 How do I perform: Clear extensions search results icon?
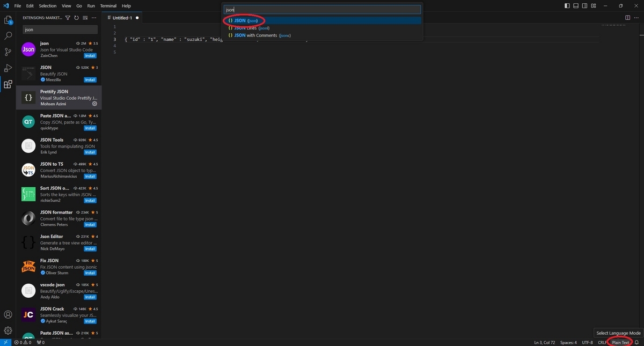click(x=85, y=18)
